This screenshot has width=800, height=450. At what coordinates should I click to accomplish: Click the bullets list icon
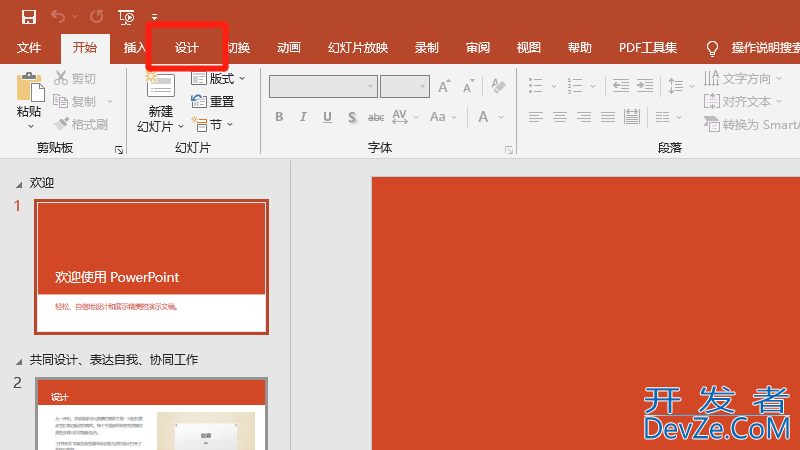(535, 86)
